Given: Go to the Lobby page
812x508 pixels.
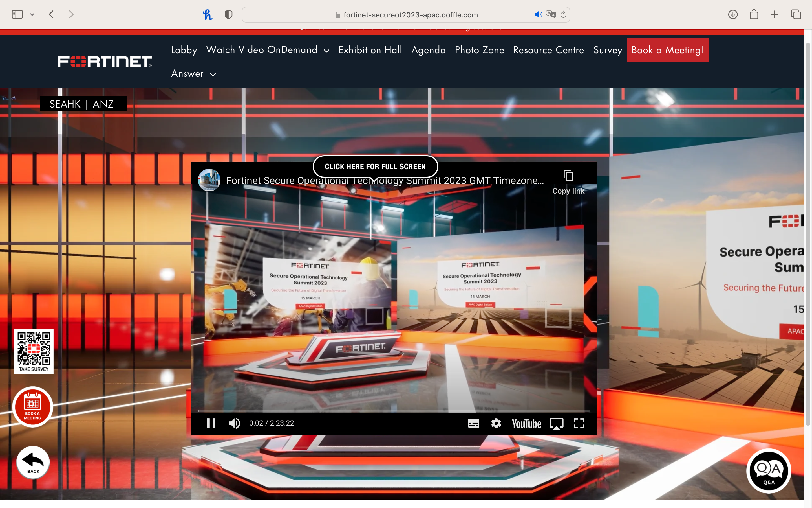Looking at the screenshot, I should click(x=184, y=50).
